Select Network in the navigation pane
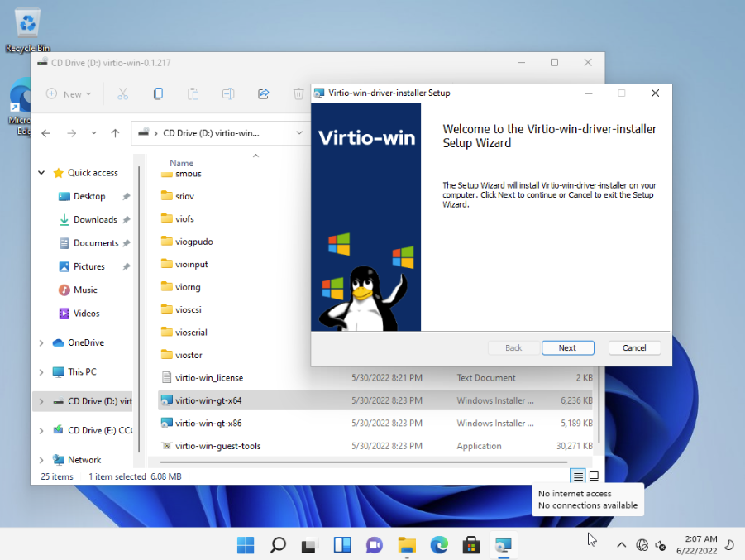The image size is (745, 560). coord(84,460)
